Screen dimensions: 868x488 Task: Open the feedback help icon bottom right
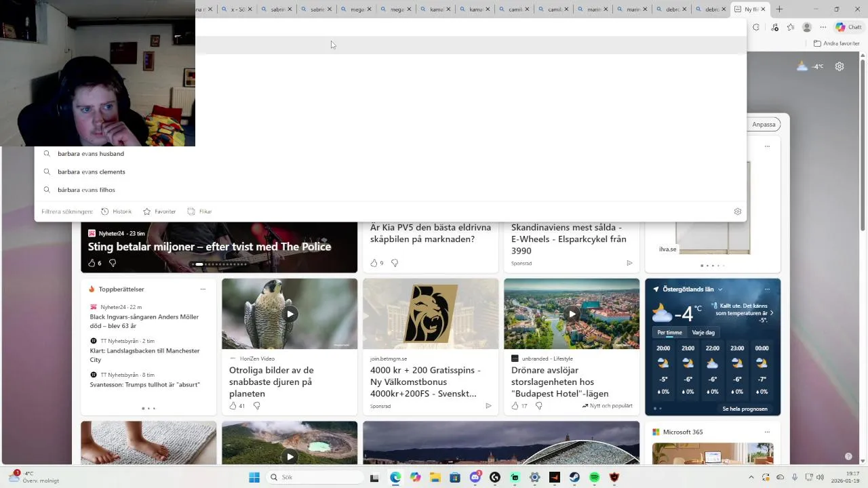click(x=848, y=456)
